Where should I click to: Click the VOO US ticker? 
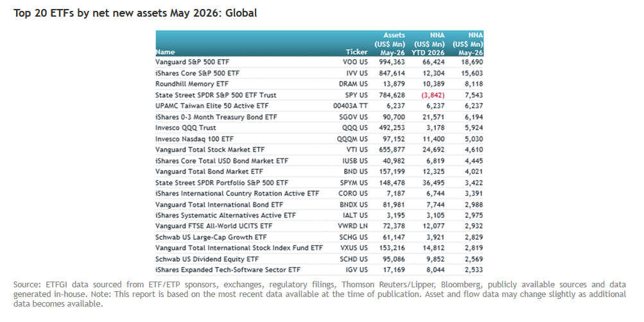(355, 62)
